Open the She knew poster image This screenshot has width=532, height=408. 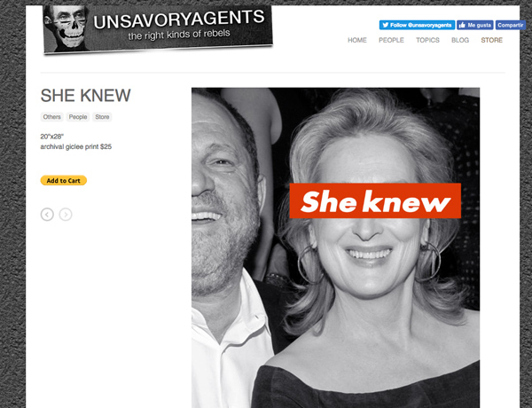point(335,247)
